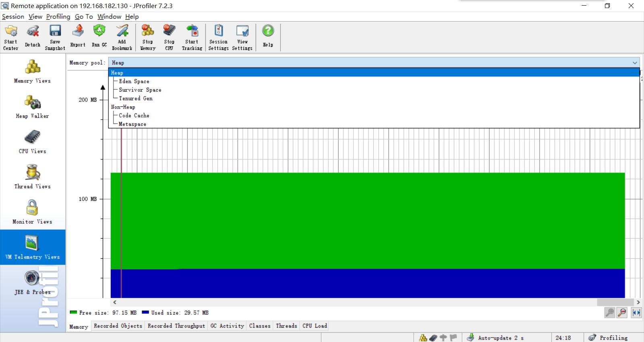This screenshot has width=644, height=342.
Task: Click the 24:18 elapsed time text
Action: [563, 338]
